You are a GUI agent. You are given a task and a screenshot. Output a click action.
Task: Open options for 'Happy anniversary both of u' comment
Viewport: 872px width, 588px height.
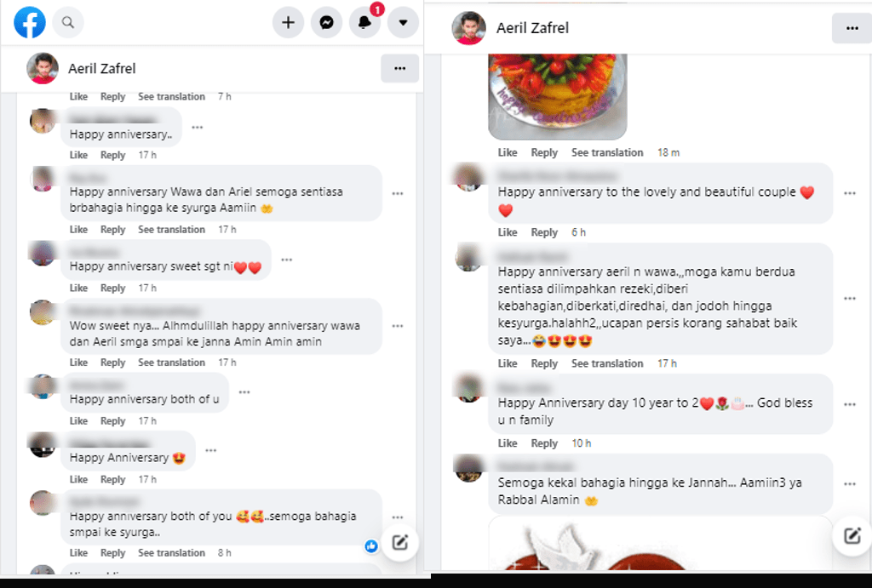point(244,392)
